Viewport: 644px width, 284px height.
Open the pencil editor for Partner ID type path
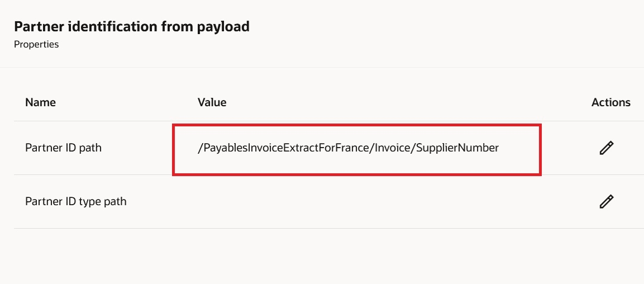click(x=606, y=201)
